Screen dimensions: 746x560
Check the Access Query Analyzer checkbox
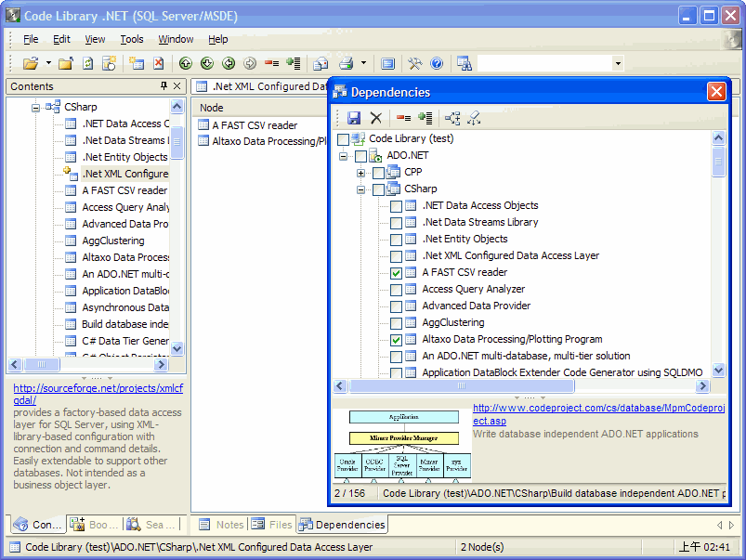(x=396, y=290)
